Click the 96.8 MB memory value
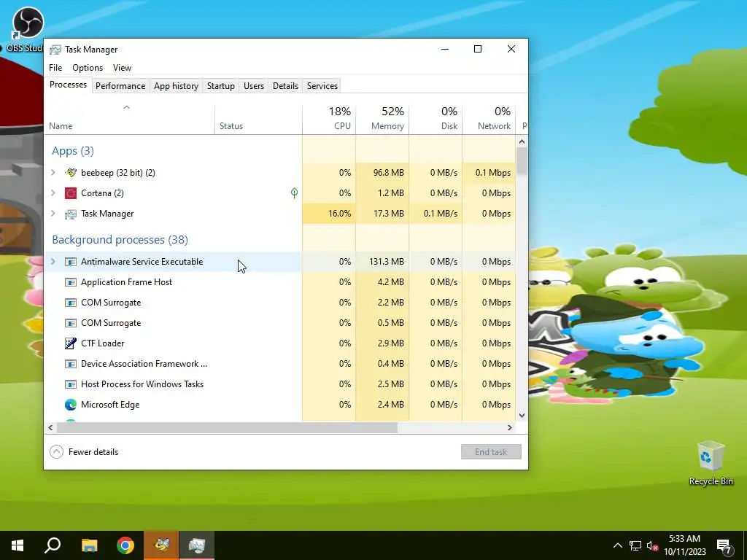This screenshot has width=747, height=560. point(388,172)
